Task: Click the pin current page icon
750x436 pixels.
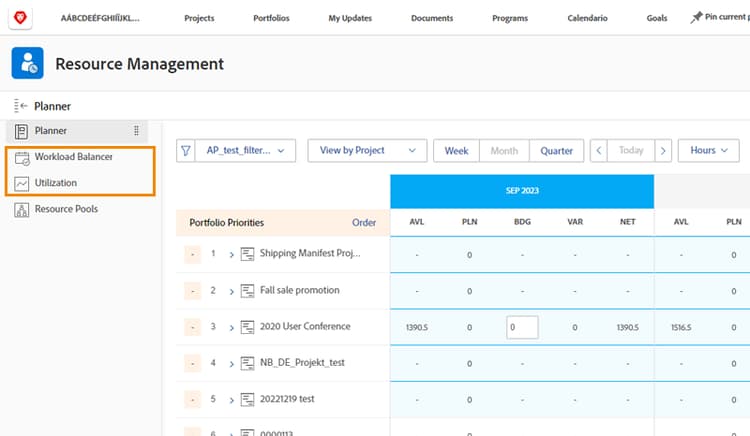Action: (x=696, y=18)
